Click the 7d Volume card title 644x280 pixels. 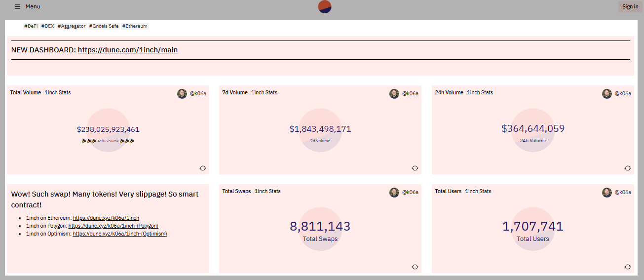(x=235, y=92)
